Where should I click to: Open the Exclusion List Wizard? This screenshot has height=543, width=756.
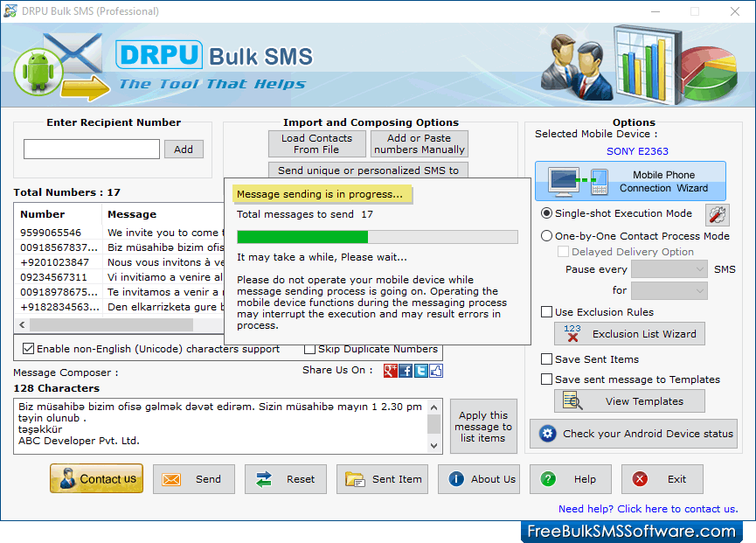(629, 334)
